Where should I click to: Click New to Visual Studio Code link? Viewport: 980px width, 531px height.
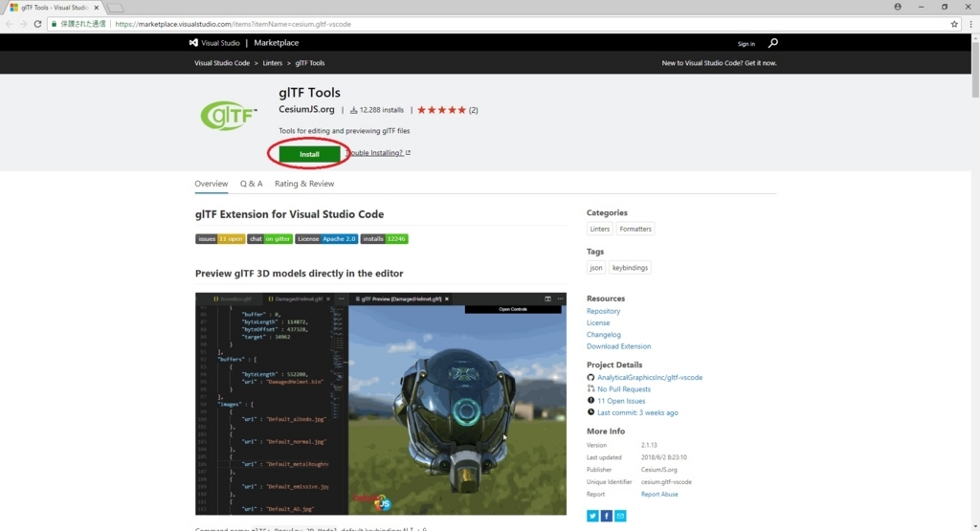720,63
